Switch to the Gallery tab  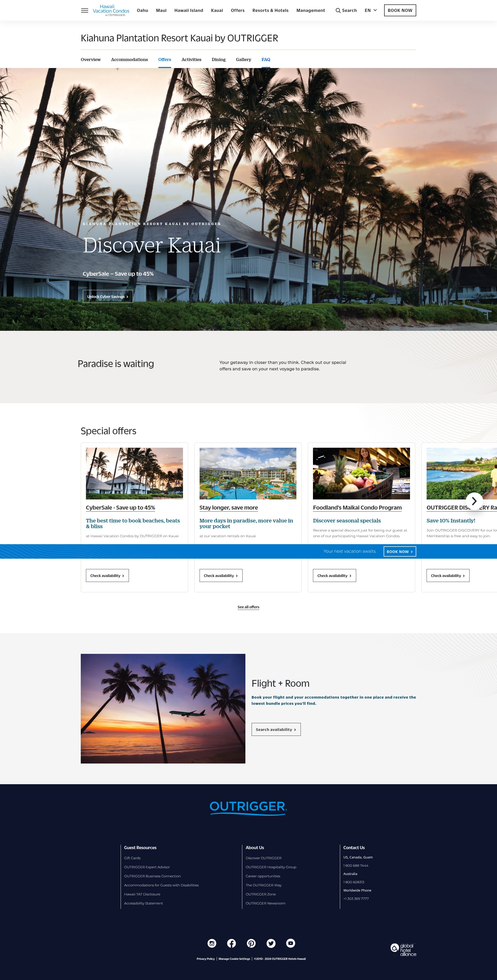click(x=243, y=59)
